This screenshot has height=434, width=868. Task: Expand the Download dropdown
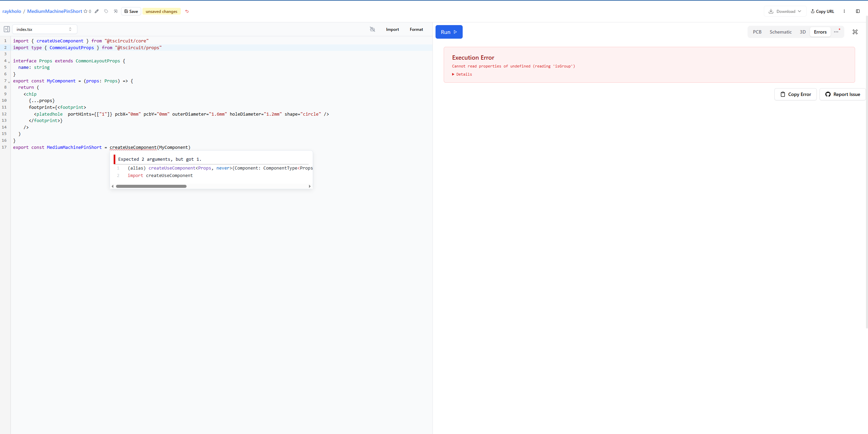[785, 11]
